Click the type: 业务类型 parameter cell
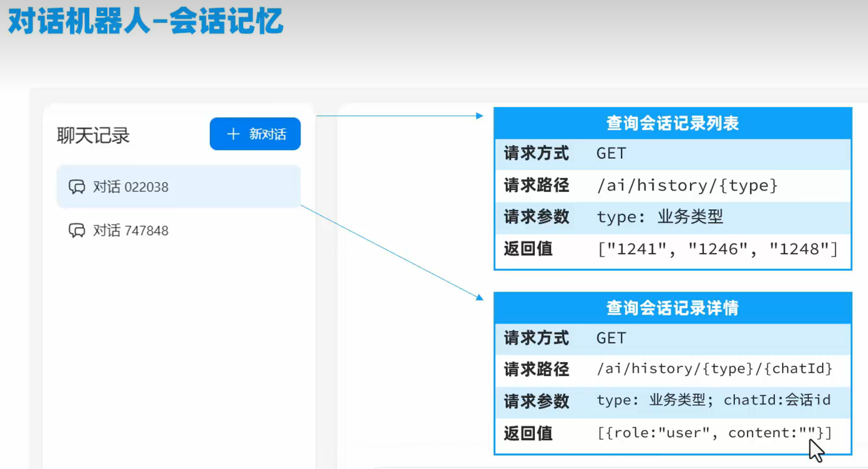Viewport: 868px width, 469px height. 660,217
